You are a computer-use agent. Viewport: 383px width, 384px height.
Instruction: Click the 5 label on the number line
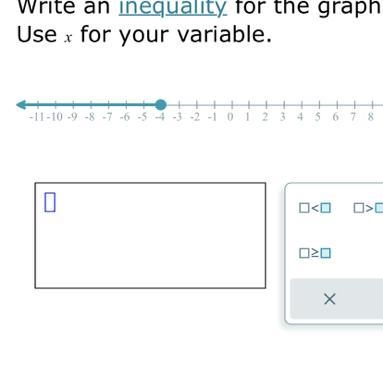click(x=317, y=117)
